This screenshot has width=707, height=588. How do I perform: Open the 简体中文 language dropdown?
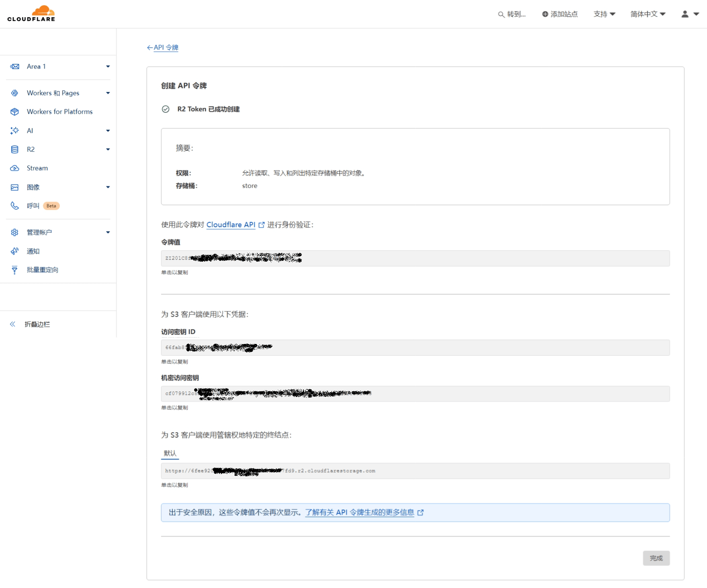[648, 14]
